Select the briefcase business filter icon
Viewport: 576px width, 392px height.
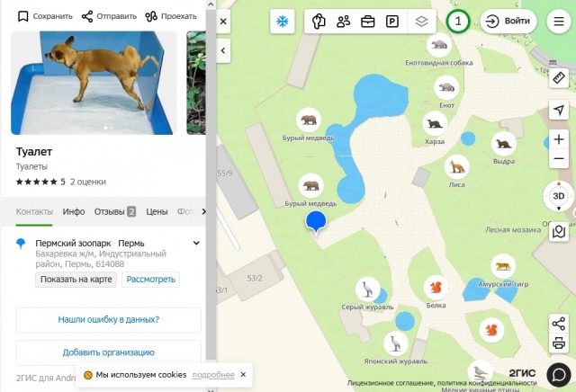point(368,22)
